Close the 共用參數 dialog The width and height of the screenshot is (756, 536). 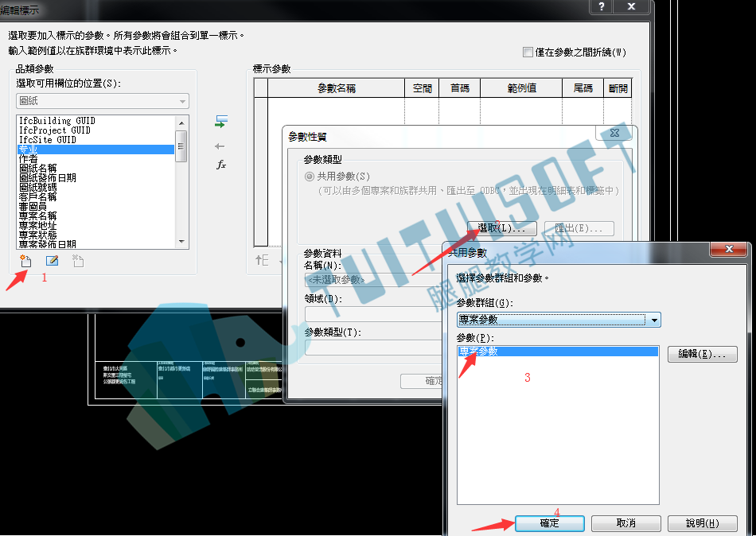729,249
